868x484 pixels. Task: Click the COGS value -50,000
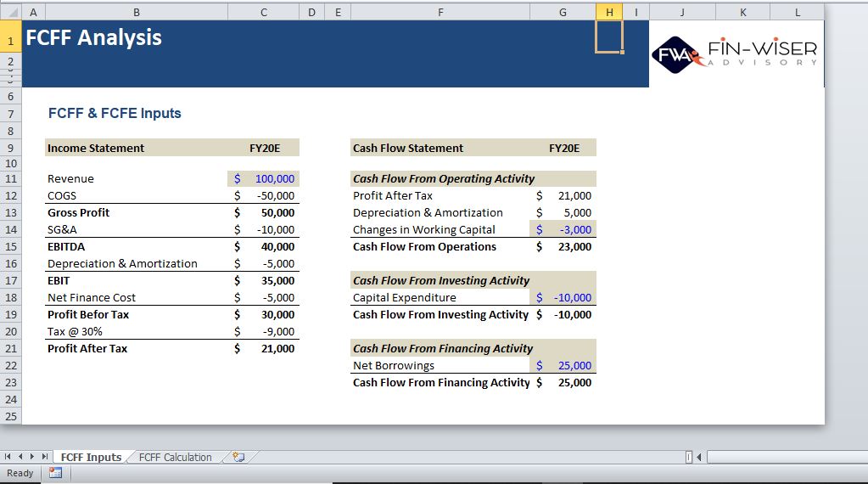pyautogui.click(x=264, y=195)
